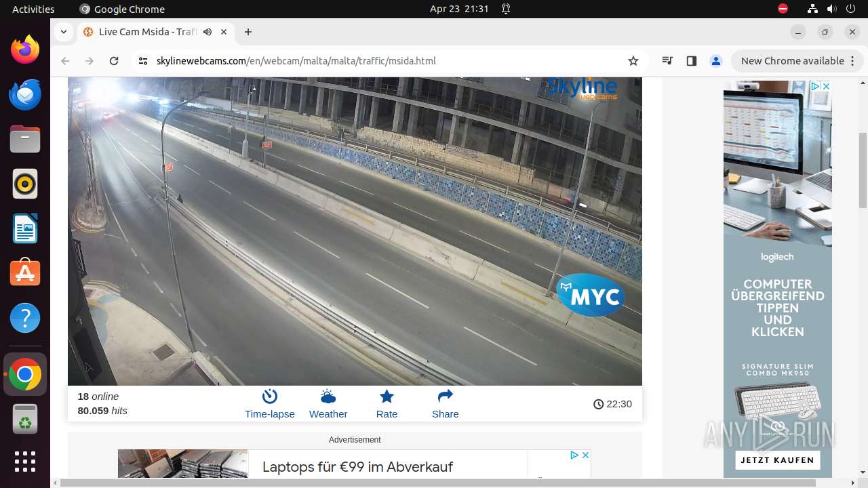The width and height of the screenshot is (868, 488).
Task: Minimize the Chrome window
Action: pyautogui.click(x=798, y=32)
